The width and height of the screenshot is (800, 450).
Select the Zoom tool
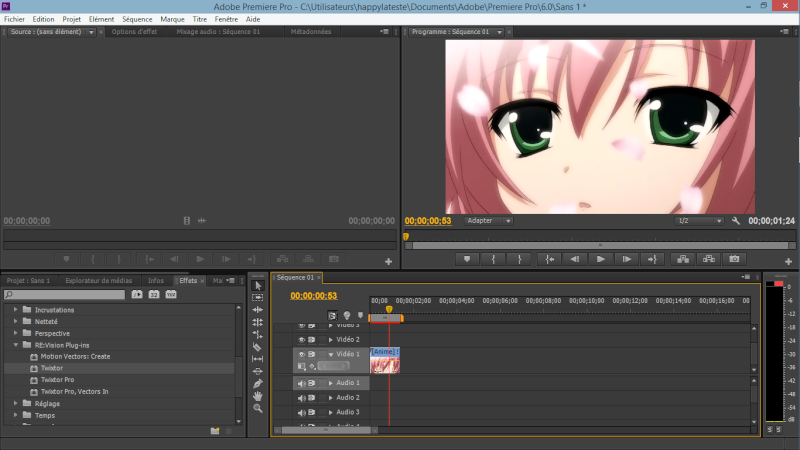point(258,408)
